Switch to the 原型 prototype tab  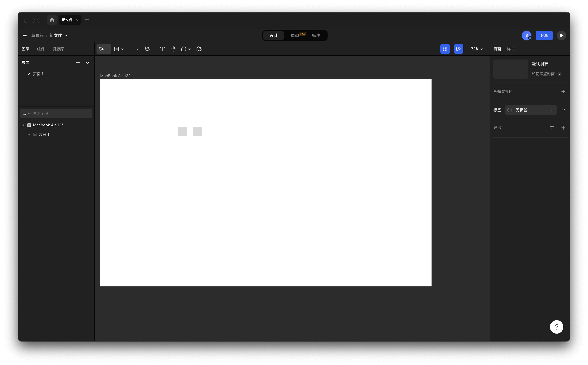[x=295, y=36]
